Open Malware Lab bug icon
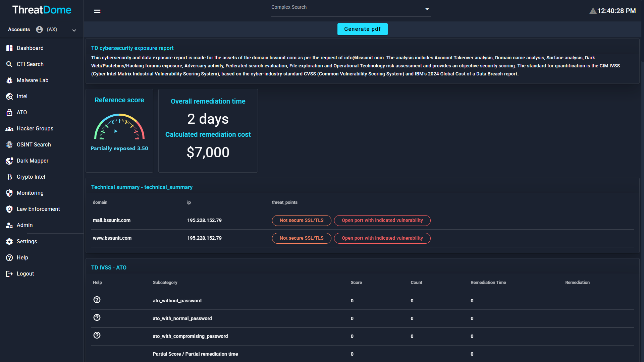 coord(9,80)
